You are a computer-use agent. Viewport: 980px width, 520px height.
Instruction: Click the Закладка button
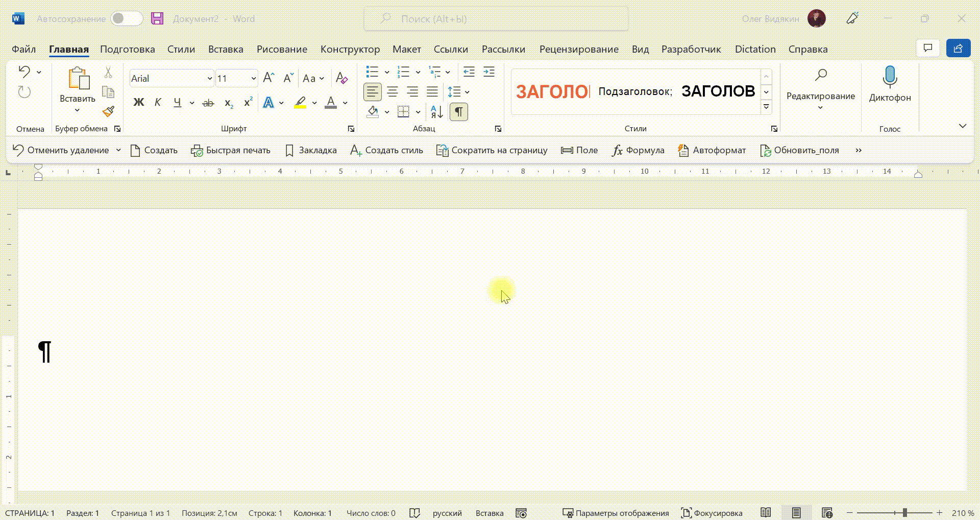point(311,150)
